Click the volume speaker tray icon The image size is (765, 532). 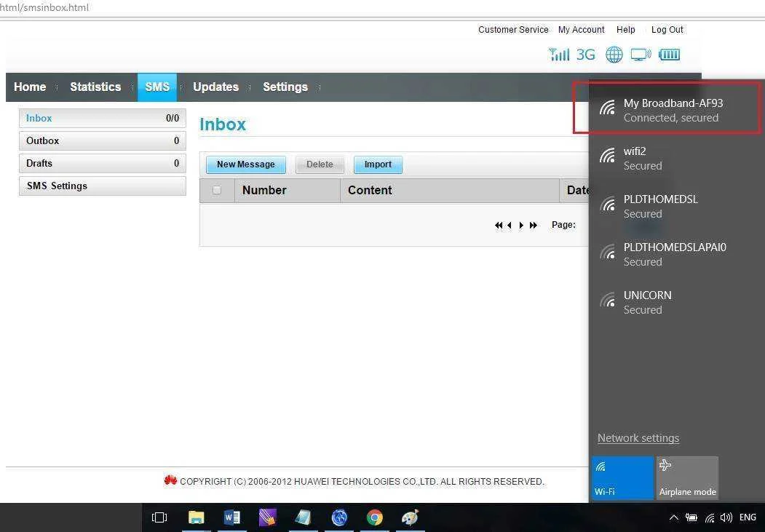726,518
